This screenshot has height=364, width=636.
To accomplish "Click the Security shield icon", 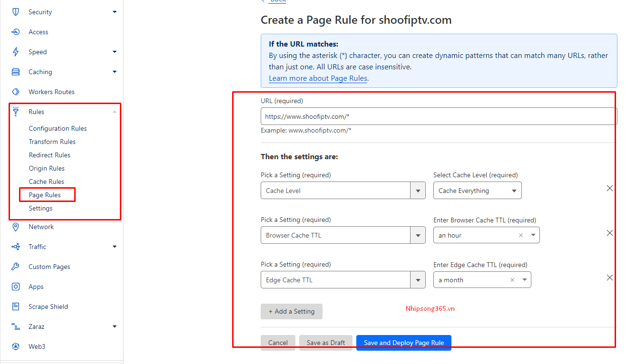I will coord(16,12).
